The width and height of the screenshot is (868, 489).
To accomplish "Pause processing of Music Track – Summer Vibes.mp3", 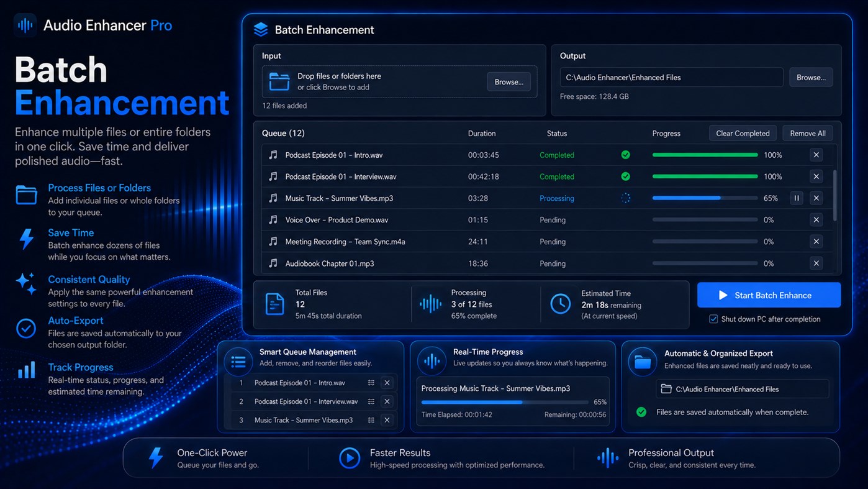I will coord(797,198).
